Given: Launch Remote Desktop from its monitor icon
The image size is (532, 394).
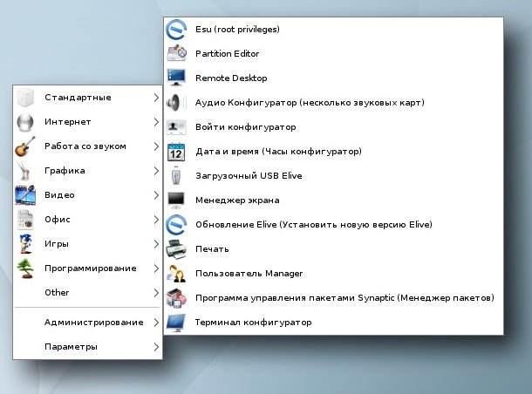Looking at the screenshot, I should (x=176, y=78).
